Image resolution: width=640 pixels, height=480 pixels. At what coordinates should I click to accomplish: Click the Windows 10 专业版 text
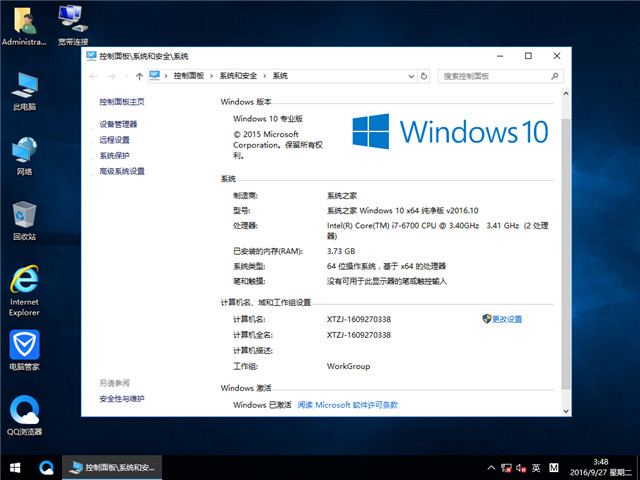268,119
